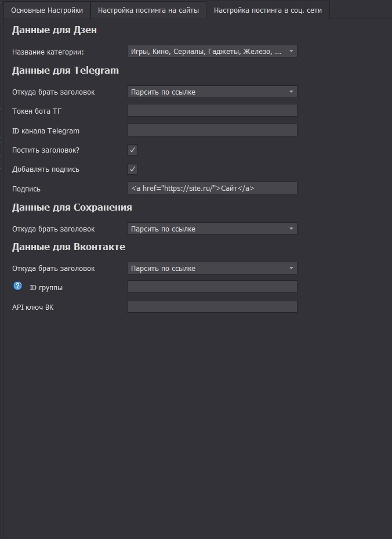Click the Данные для Дзен heading
The height and width of the screenshot is (539, 392).
pos(55,30)
